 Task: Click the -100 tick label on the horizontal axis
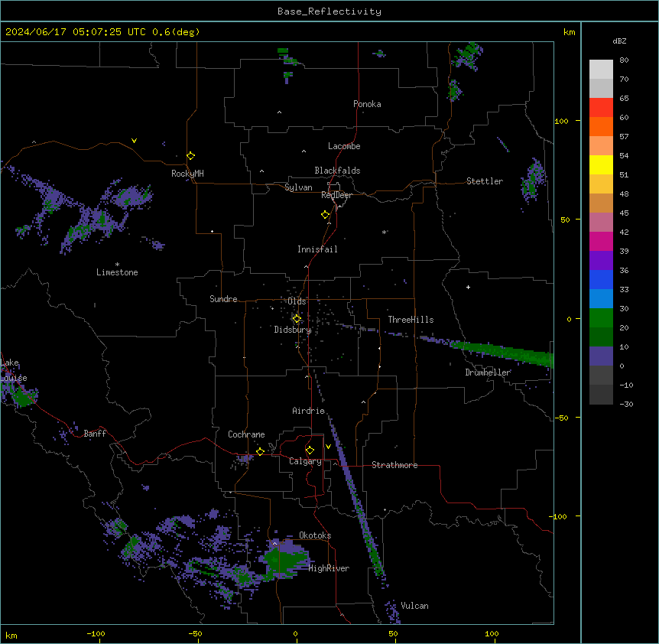[x=96, y=633]
